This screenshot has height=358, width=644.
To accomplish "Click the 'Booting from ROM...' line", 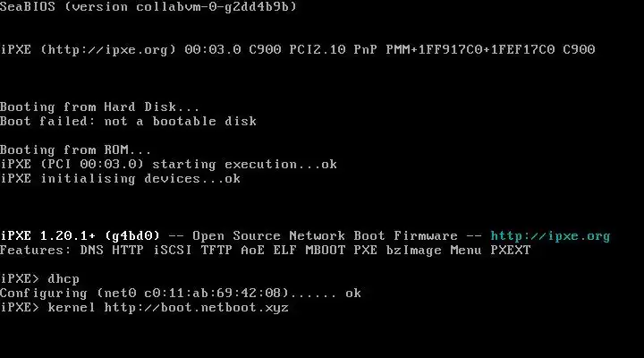I will (x=75, y=150).
